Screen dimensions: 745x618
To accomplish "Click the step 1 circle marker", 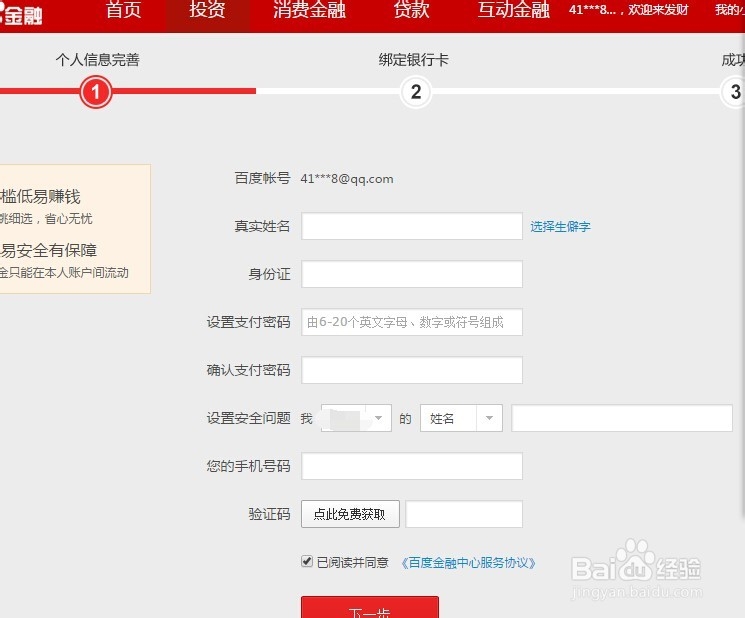I will pos(96,92).
